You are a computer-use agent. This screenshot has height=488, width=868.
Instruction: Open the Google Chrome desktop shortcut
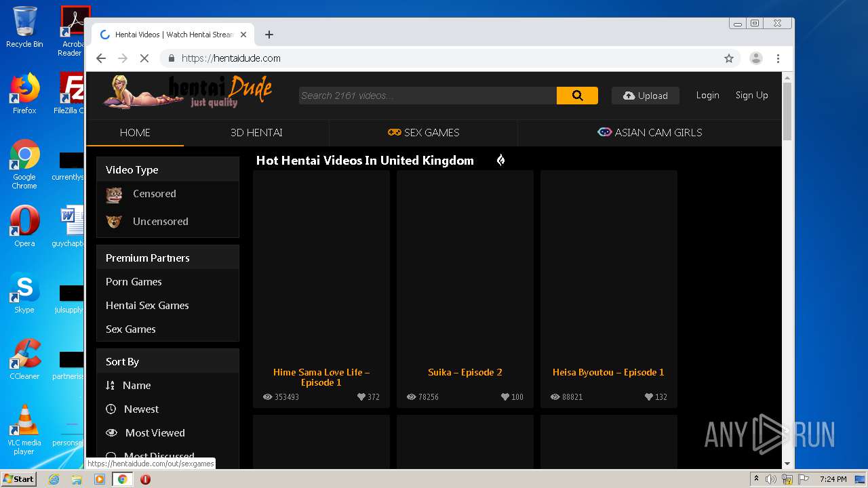[x=24, y=165]
